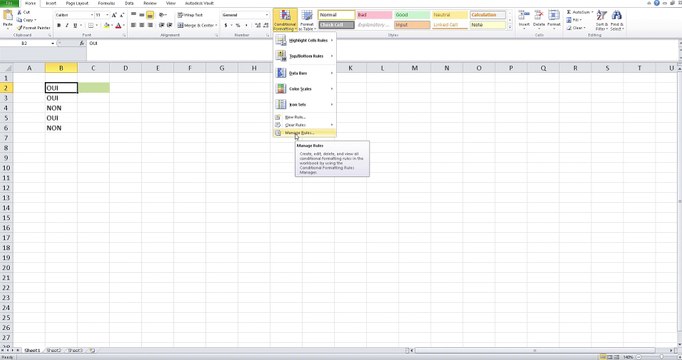Toggle top vertical alignment
Image resolution: width=682 pixels, height=360 pixels.
click(x=134, y=15)
